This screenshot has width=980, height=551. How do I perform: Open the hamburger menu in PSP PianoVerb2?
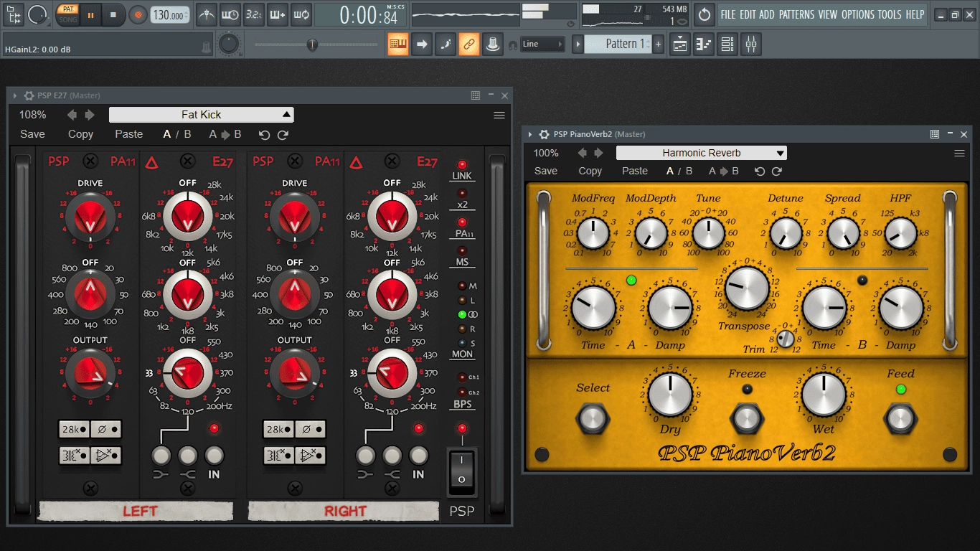(x=959, y=153)
